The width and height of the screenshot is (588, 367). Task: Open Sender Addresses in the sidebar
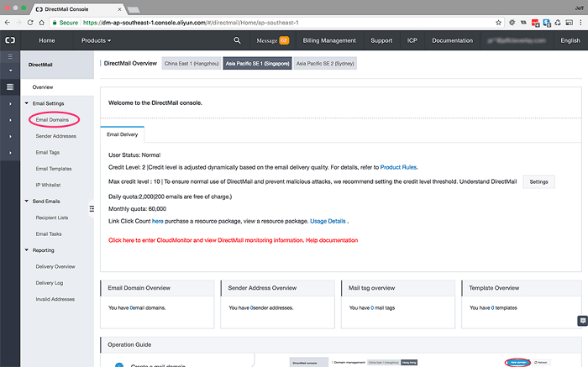pyautogui.click(x=56, y=136)
